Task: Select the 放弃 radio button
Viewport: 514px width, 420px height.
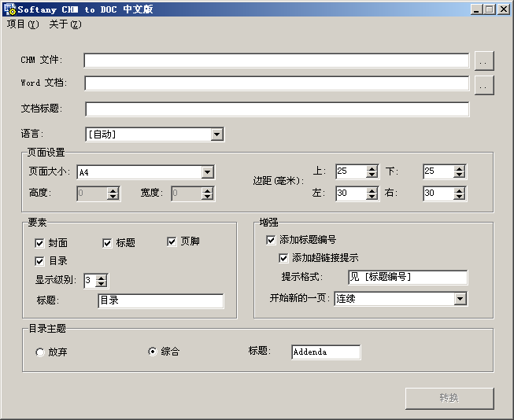Action: click(x=40, y=352)
